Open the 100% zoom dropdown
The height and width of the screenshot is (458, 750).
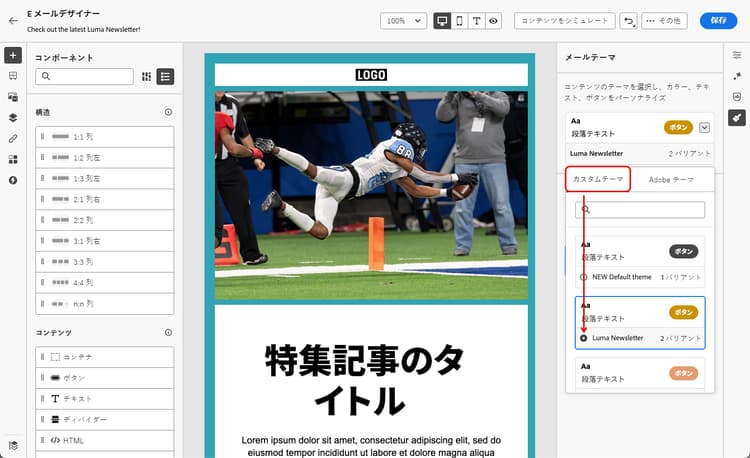click(x=403, y=21)
